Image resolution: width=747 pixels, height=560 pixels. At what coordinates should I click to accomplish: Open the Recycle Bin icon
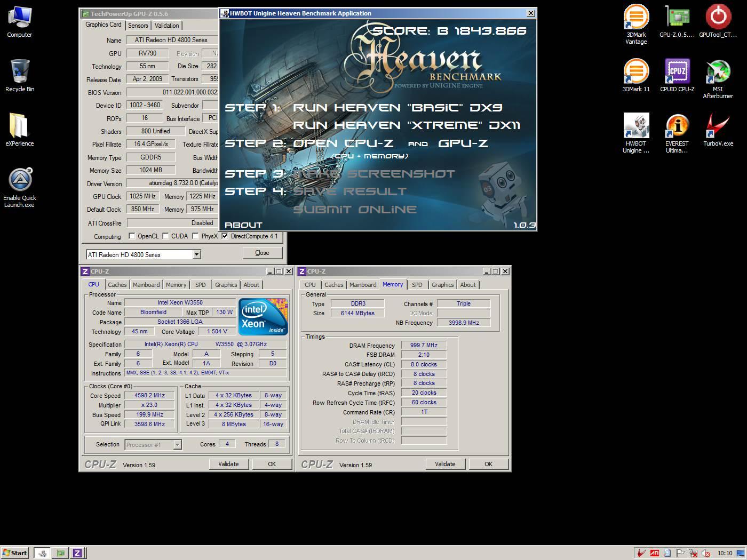coord(19,76)
